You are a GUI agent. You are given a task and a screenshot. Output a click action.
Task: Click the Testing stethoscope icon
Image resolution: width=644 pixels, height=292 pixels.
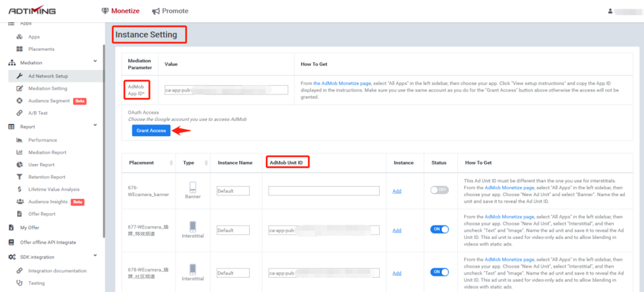pos(19,283)
